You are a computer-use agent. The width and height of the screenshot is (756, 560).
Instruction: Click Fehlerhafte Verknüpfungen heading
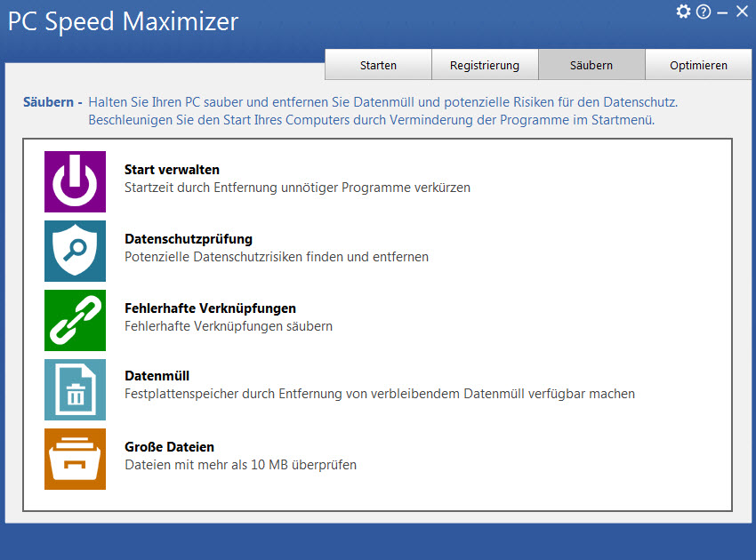pyautogui.click(x=210, y=308)
